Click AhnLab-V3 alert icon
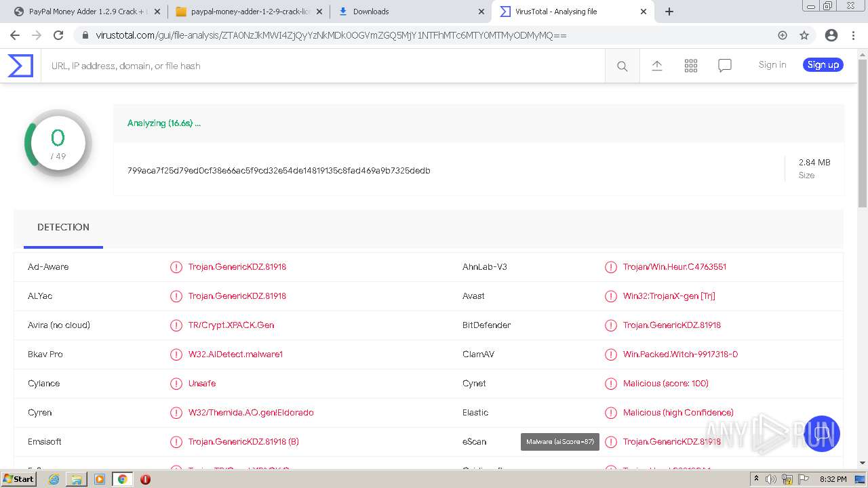The width and height of the screenshot is (868, 488). [x=611, y=267]
